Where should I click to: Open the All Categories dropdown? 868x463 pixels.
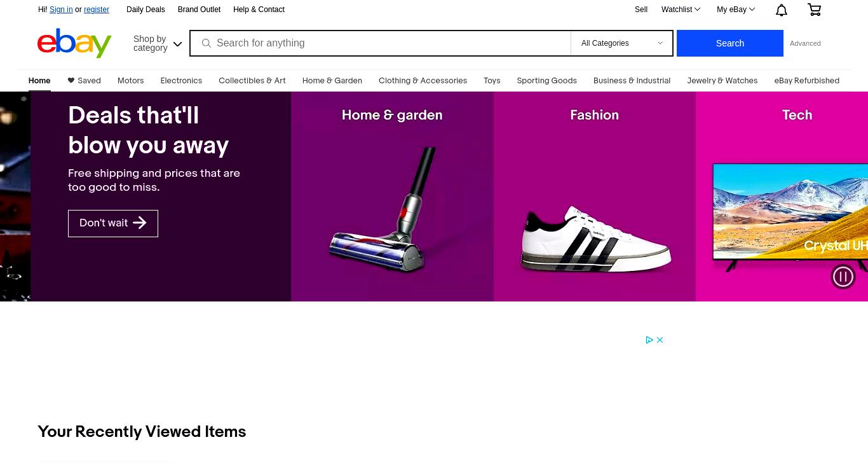(621, 43)
